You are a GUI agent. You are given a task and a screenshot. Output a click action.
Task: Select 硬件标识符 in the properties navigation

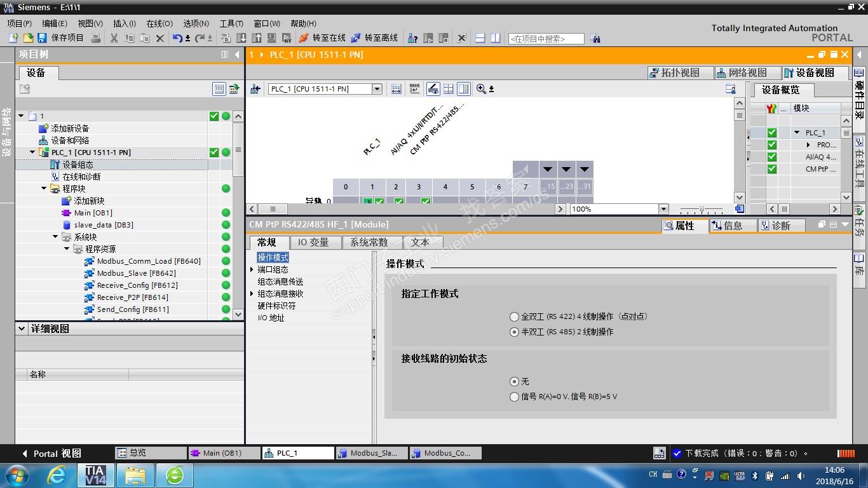point(276,306)
